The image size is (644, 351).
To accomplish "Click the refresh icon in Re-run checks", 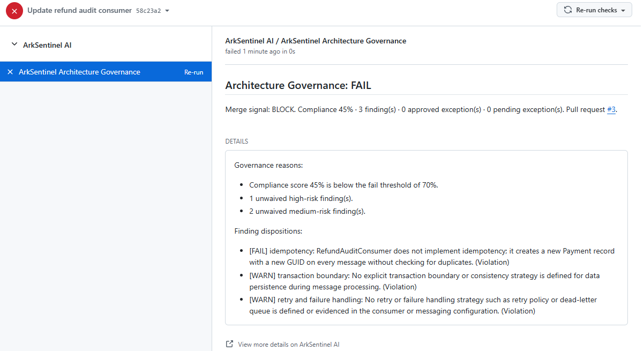I will tap(568, 10).
